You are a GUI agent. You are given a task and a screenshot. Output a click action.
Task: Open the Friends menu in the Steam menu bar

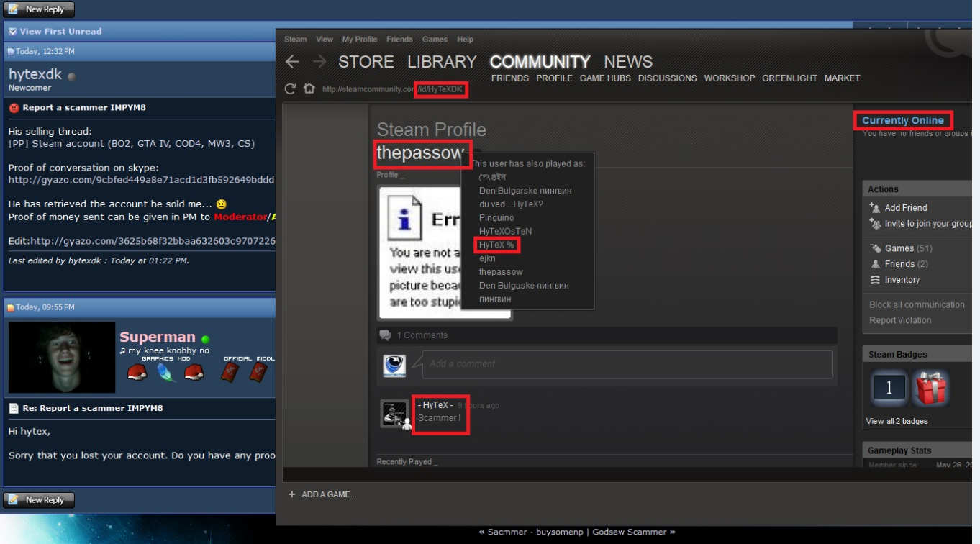click(x=399, y=40)
